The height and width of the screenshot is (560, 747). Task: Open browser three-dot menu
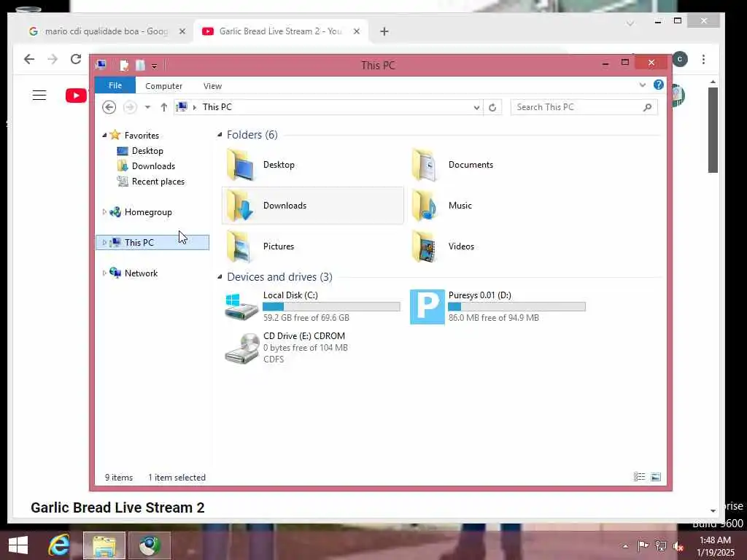tap(703, 59)
